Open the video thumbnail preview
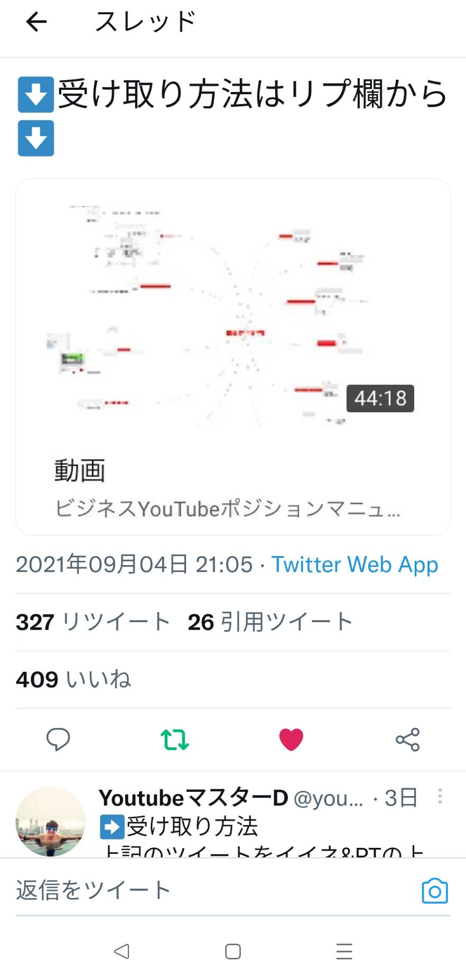This screenshot has height=980, width=466. pyautogui.click(x=233, y=315)
